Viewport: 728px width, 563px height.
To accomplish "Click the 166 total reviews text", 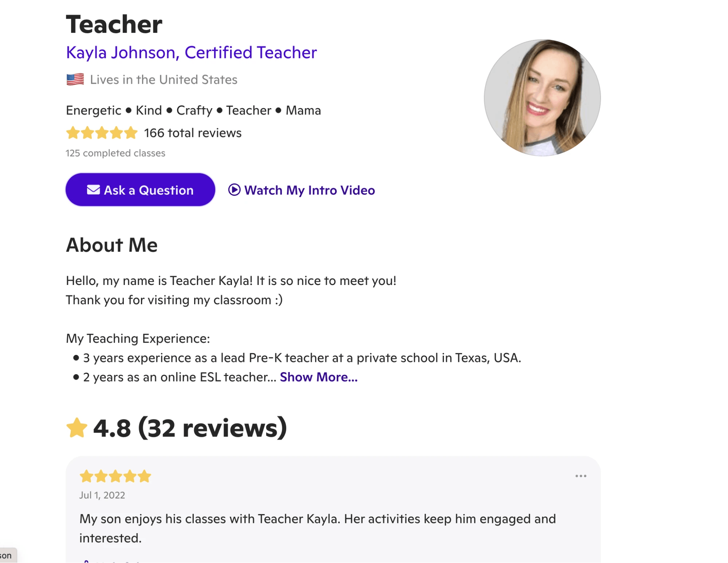I will 193,133.
